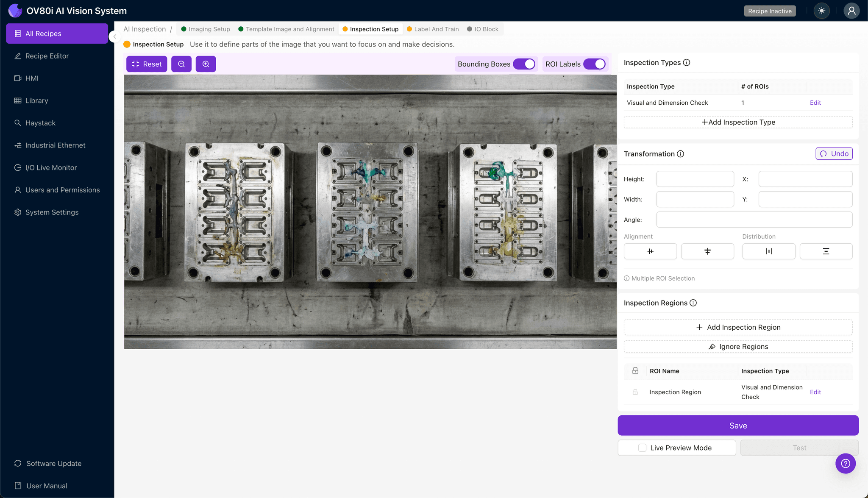The width and height of the screenshot is (868, 498).
Task: Click the Undo button in Transformation panel
Action: pos(834,153)
